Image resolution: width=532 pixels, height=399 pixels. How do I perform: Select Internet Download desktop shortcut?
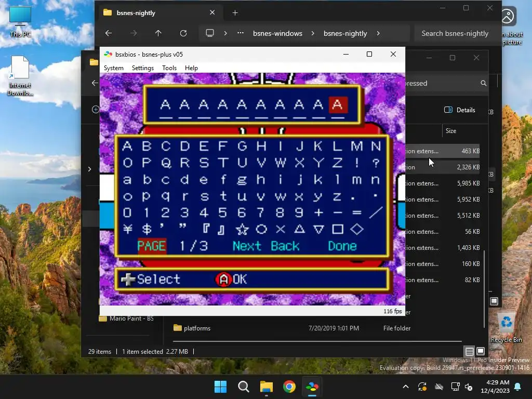20,76
